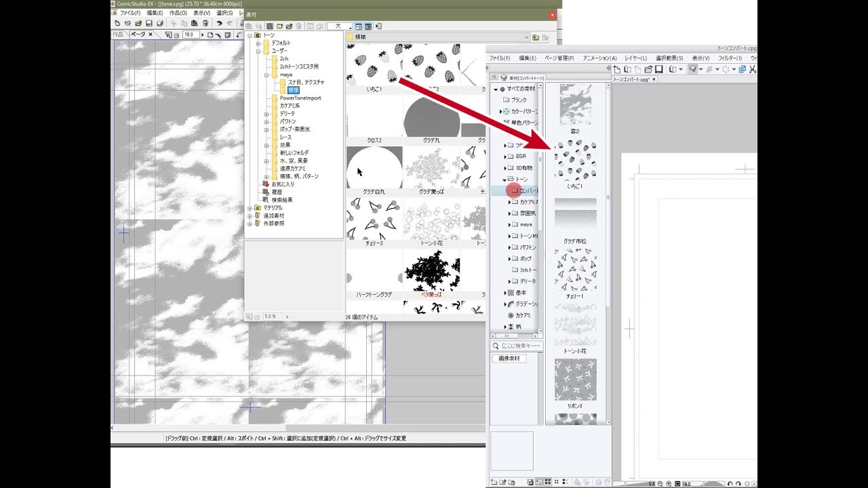Select グラデ葉っぱ tone thumbnail
Viewport: 868px width, 488px height.
click(x=431, y=167)
